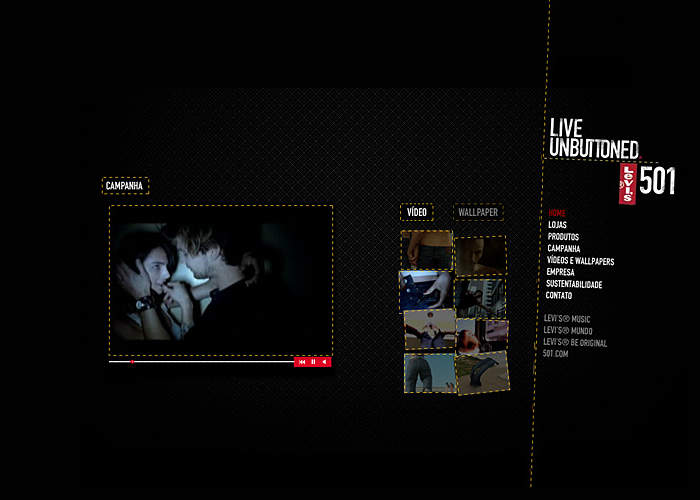Open the jeans back view thumbnail

430,373
